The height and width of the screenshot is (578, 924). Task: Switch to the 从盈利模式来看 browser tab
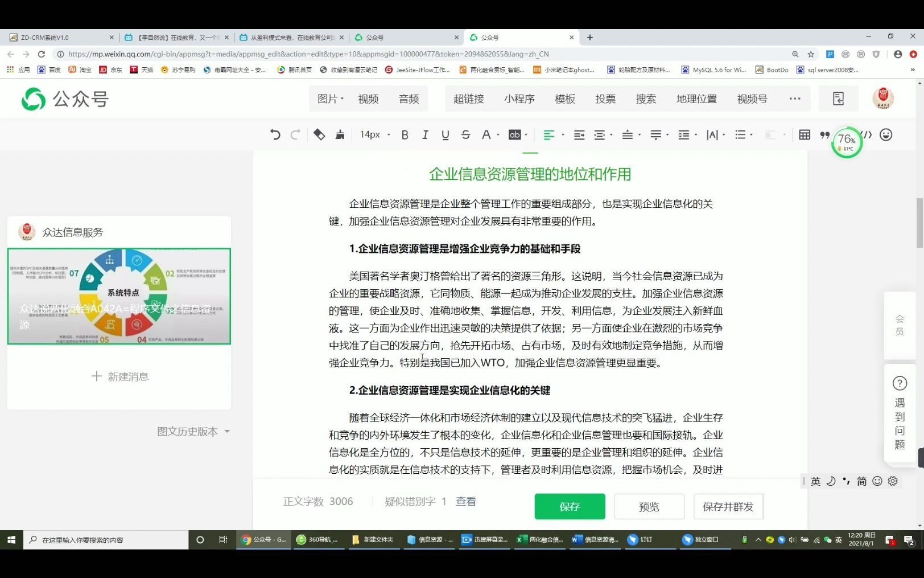click(290, 38)
